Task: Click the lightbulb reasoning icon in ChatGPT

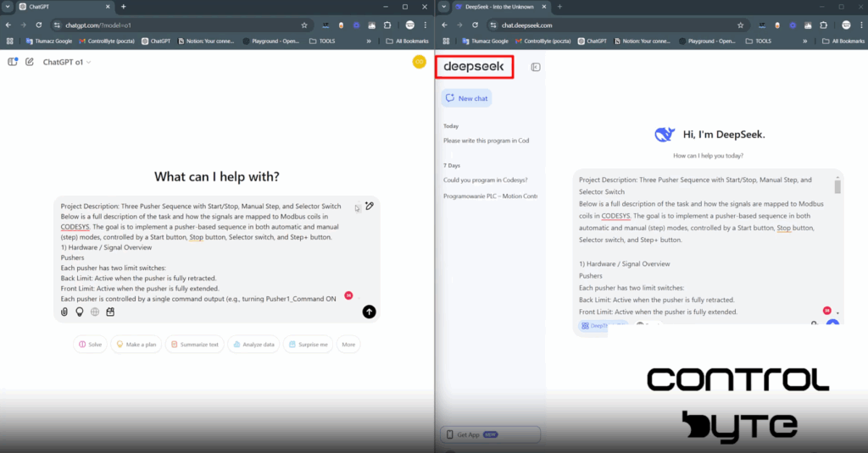Action: 80,312
